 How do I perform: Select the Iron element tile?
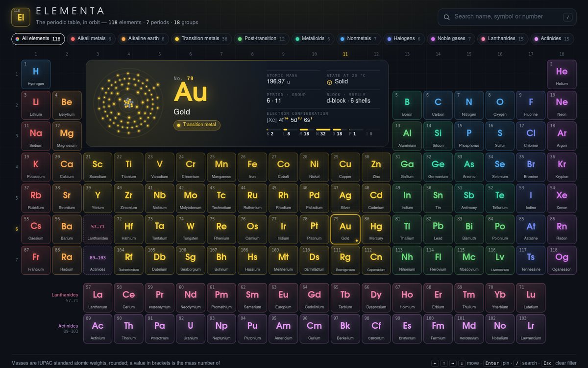point(252,167)
